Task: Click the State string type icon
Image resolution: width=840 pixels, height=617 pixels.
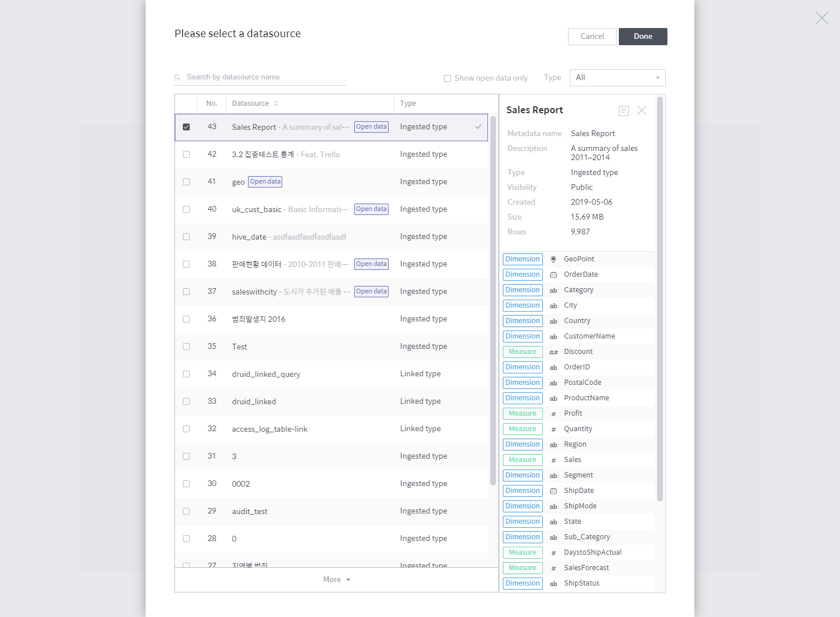Action: pyautogui.click(x=553, y=522)
